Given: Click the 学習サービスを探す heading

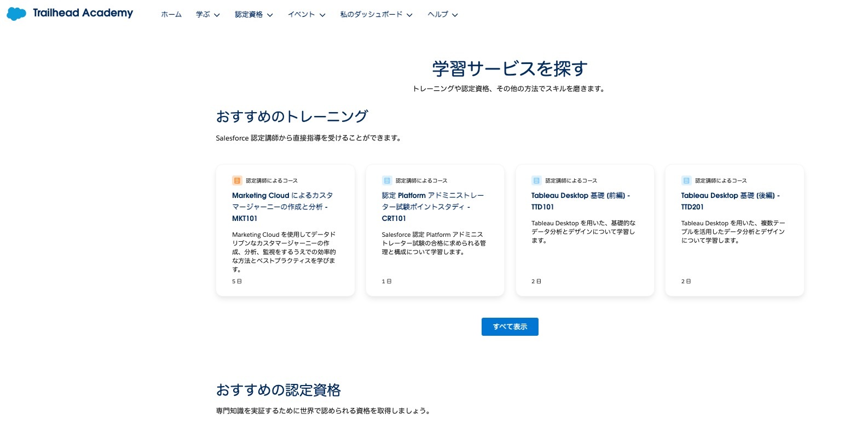Looking at the screenshot, I should click(510, 69).
